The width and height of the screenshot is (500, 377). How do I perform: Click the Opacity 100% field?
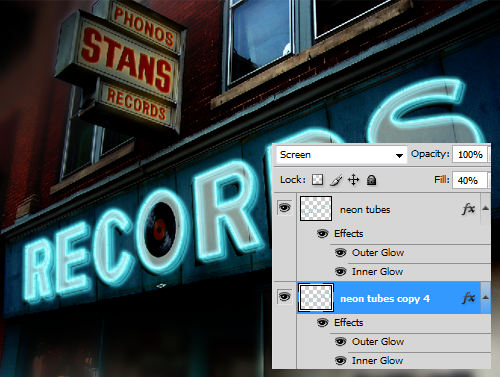click(x=470, y=155)
